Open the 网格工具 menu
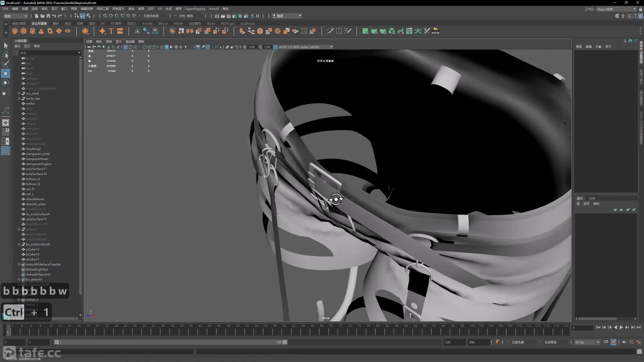Screen dimensions: 644x362 (103, 9)
